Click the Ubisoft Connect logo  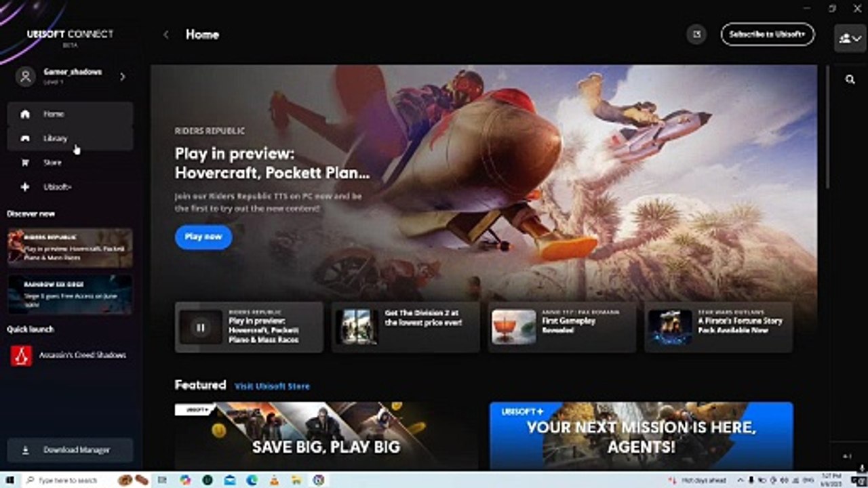(x=70, y=35)
